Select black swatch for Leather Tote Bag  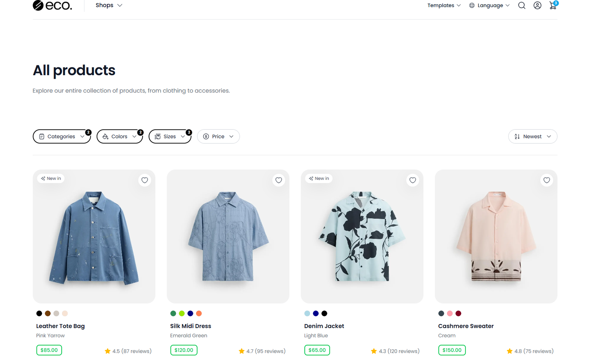[39, 313]
